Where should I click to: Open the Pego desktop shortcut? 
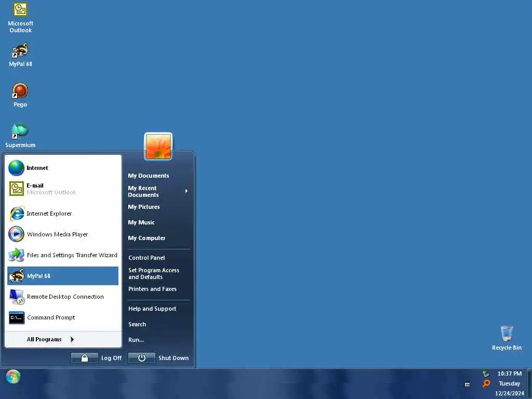[x=20, y=96]
